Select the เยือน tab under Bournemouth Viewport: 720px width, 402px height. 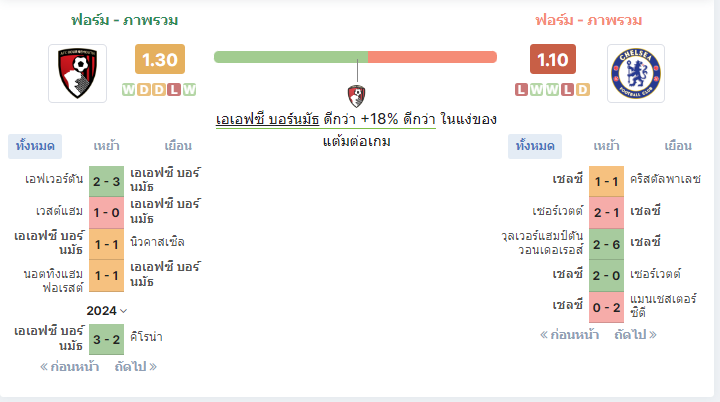pos(178,146)
